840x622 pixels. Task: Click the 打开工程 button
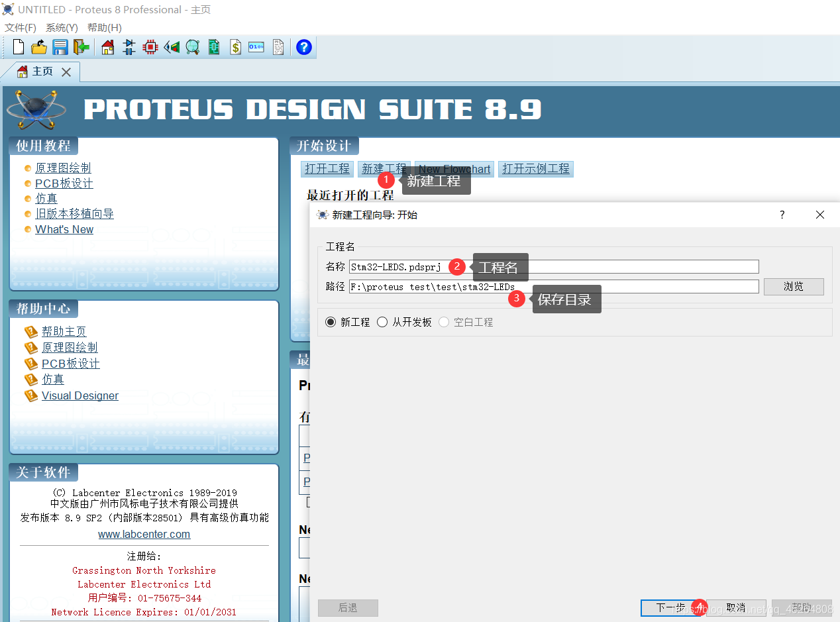tap(327, 169)
